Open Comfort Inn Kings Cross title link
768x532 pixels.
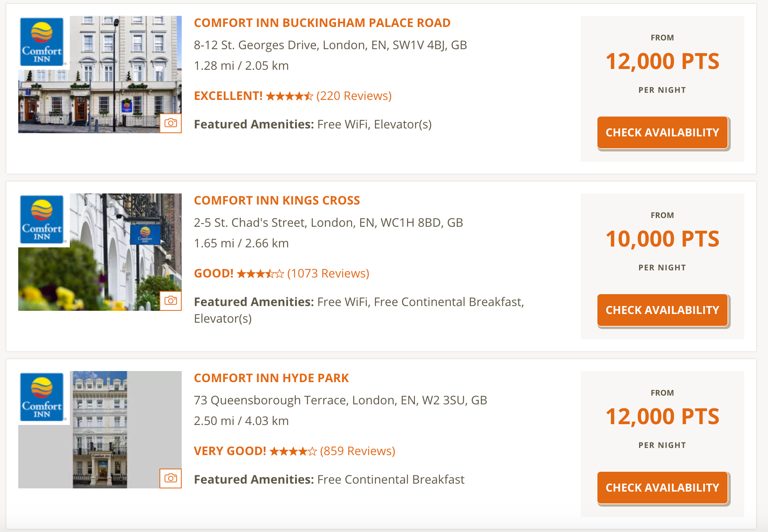click(277, 201)
